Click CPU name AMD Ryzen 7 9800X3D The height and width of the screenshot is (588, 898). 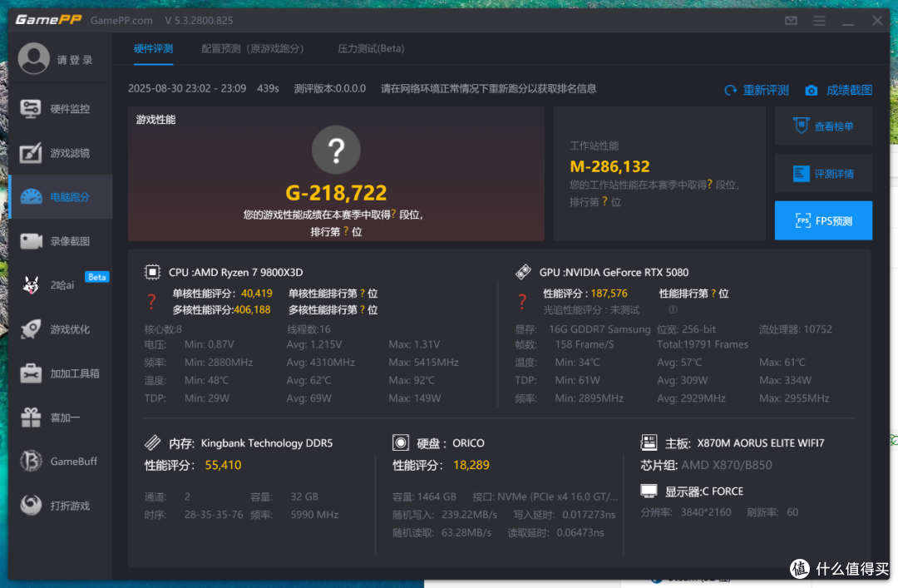click(249, 273)
